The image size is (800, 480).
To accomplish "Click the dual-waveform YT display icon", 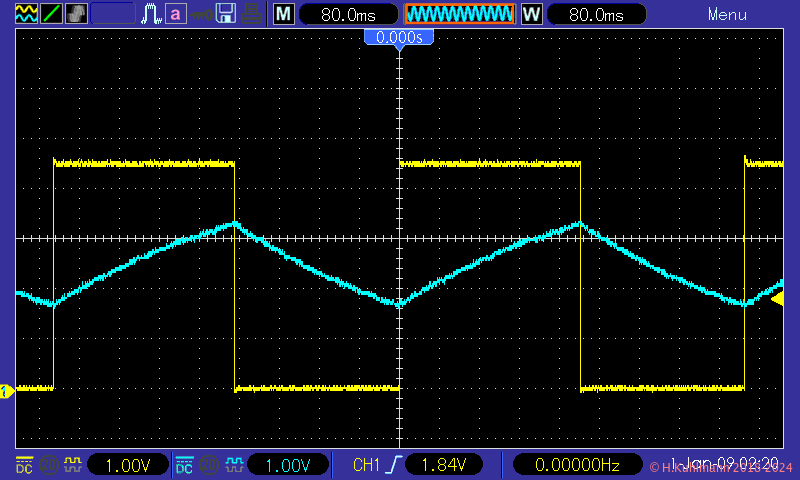I will pos(26,14).
